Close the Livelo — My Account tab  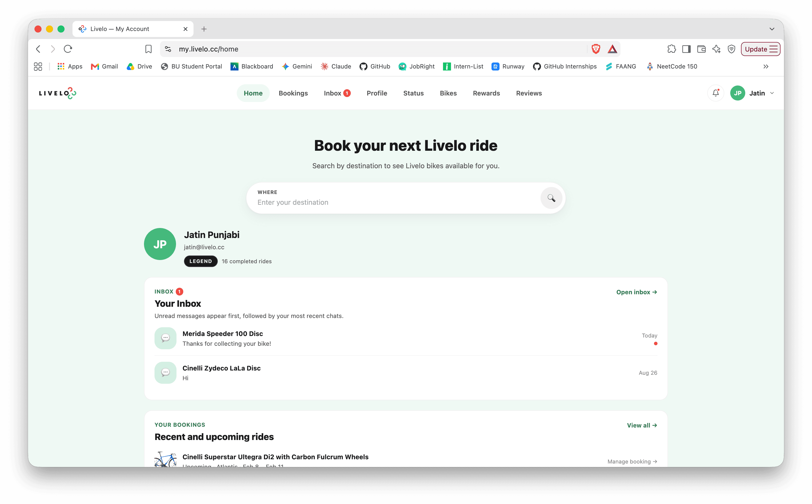186,29
